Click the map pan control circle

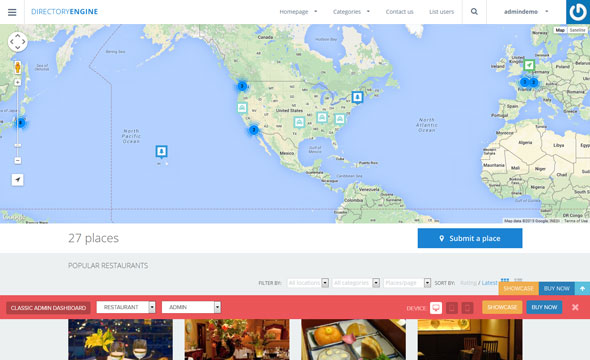tap(18, 42)
